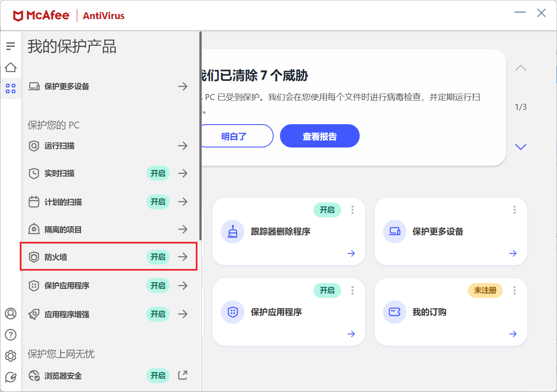Click the 防火墙 firewall icon
This screenshot has height=392, width=557.
tap(34, 257)
